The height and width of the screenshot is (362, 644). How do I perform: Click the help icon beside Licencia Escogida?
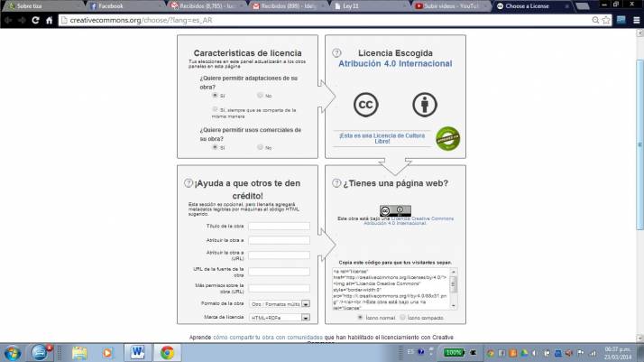pos(336,52)
